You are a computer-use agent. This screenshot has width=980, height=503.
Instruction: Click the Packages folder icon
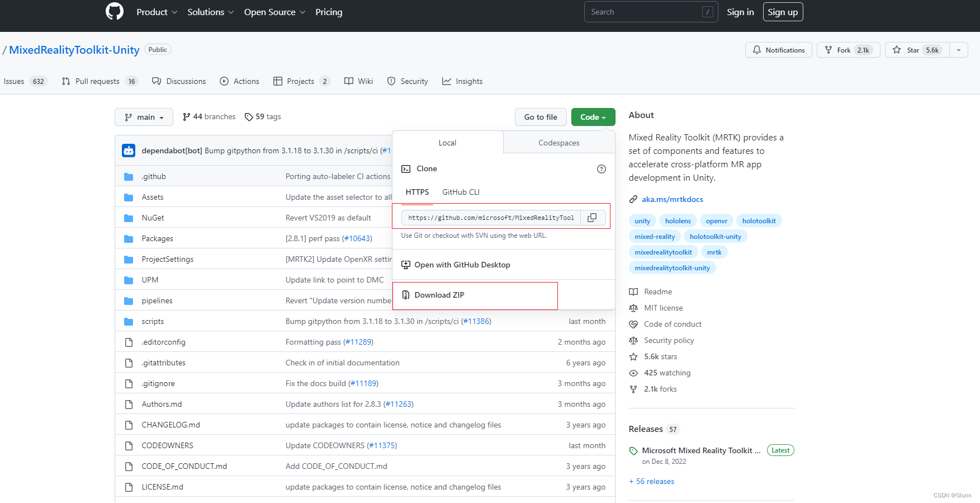coord(129,239)
